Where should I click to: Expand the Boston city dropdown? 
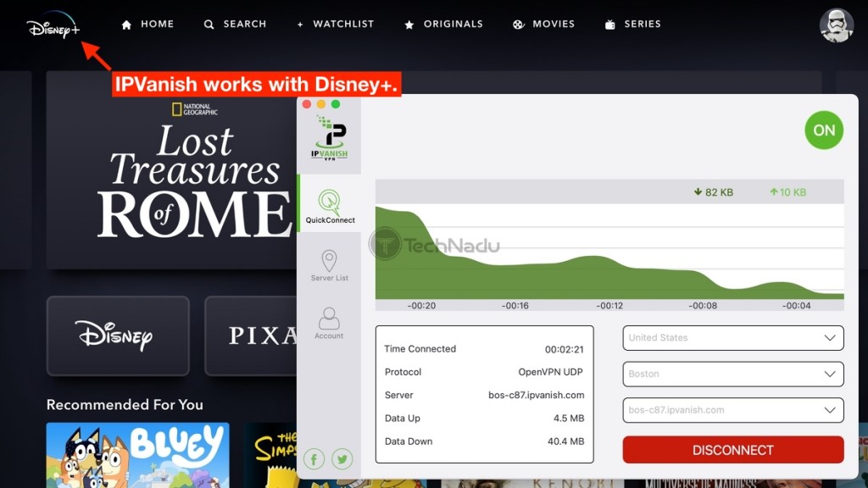click(733, 374)
